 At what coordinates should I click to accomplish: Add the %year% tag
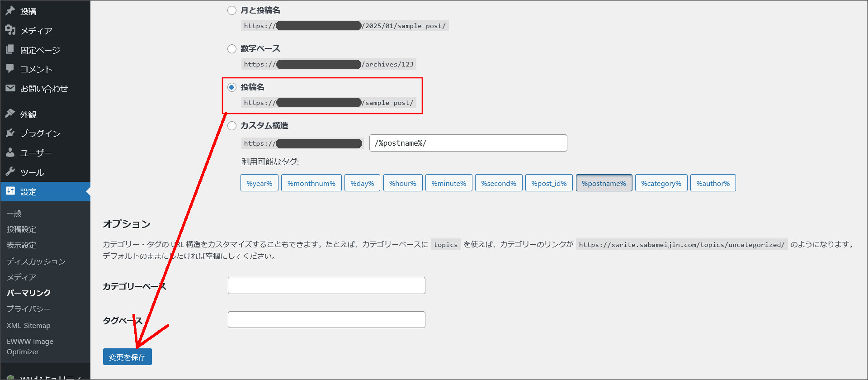[x=259, y=183]
